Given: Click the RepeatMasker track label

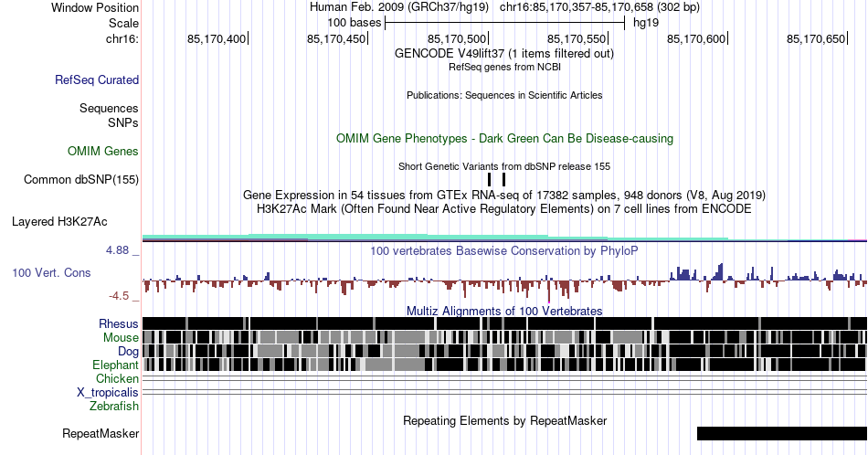Looking at the screenshot, I should [101, 433].
